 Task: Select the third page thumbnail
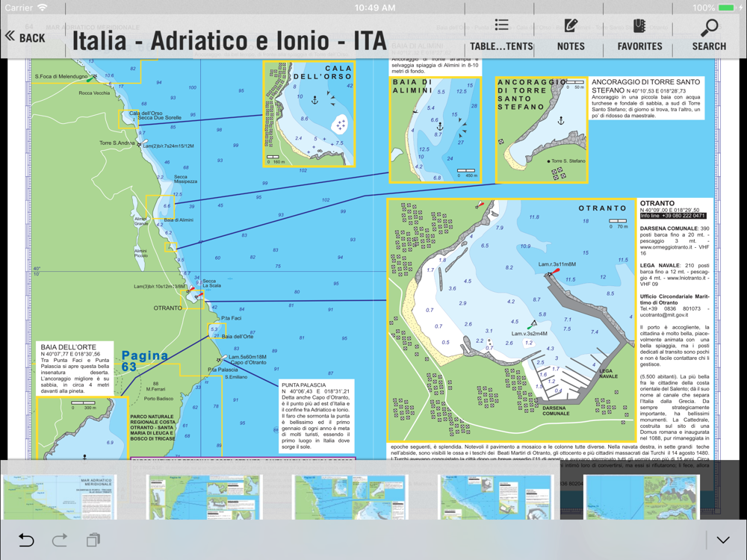tap(349, 497)
